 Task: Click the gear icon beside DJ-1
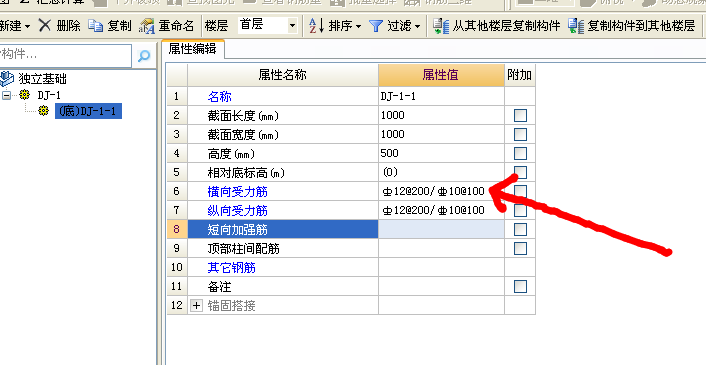point(25,95)
